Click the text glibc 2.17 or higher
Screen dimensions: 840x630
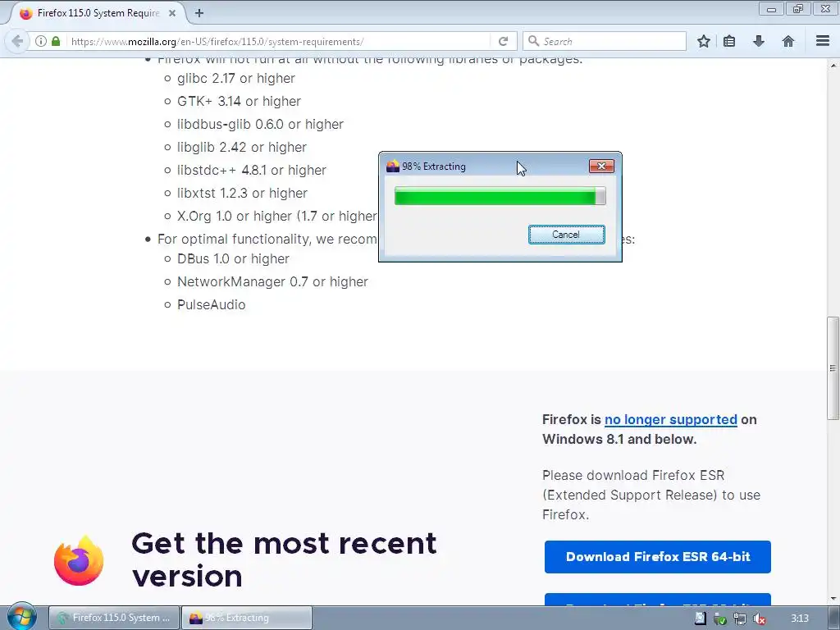point(236,78)
